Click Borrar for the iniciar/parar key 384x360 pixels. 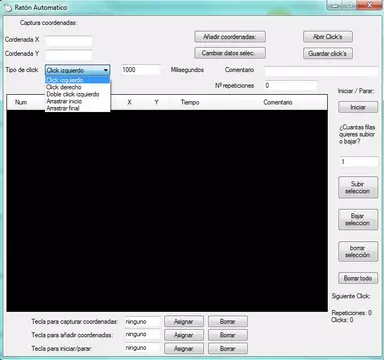tap(228, 348)
